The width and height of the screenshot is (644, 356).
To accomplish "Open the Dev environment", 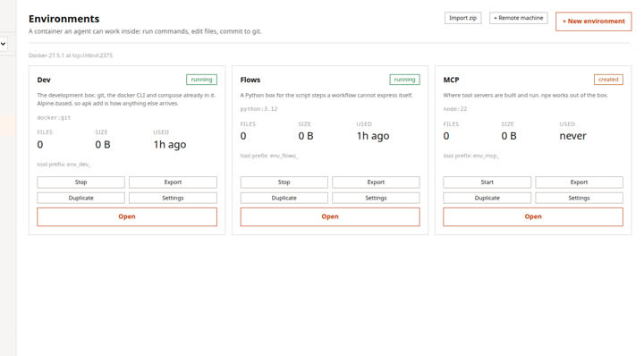I will coord(127,216).
